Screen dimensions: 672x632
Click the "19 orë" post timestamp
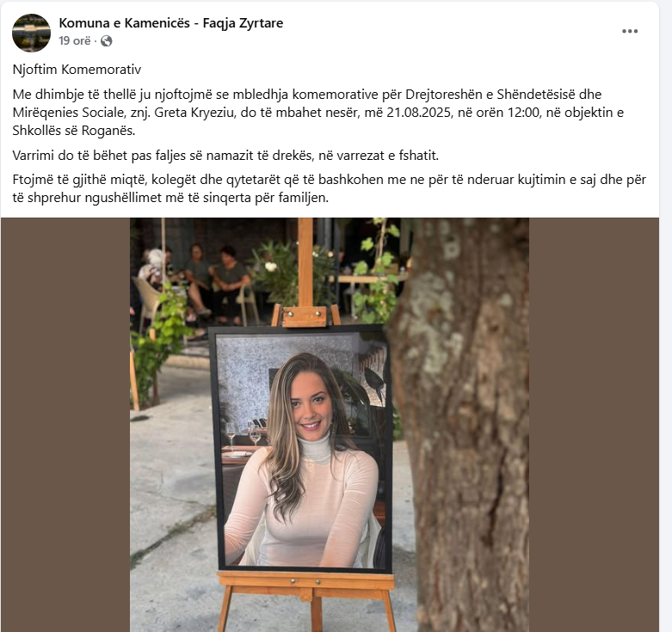click(x=75, y=40)
